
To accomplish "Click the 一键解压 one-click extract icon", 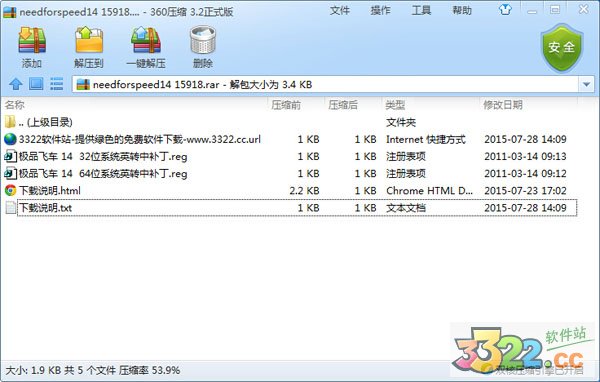I will pyautogui.click(x=146, y=40).
